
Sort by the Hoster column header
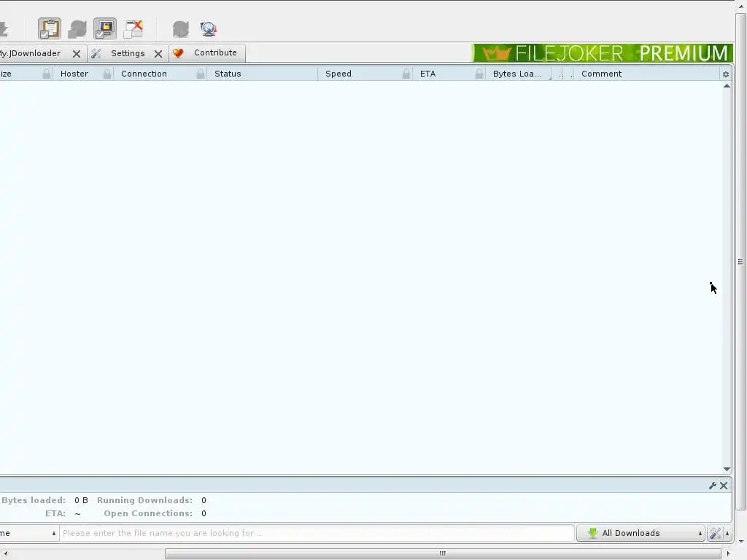coord(74,74)
